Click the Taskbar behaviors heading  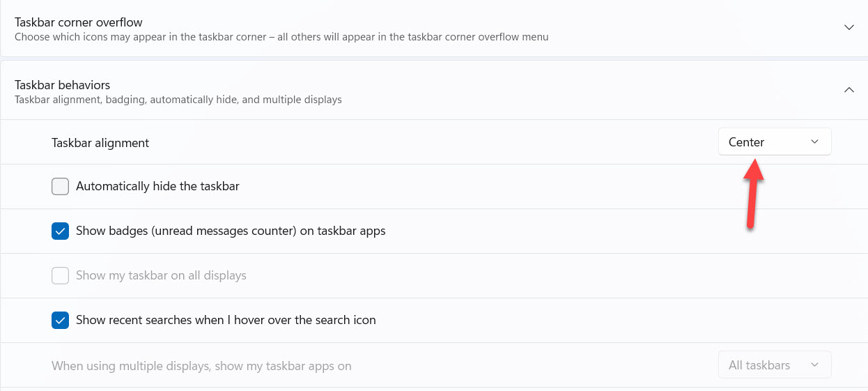63,85
